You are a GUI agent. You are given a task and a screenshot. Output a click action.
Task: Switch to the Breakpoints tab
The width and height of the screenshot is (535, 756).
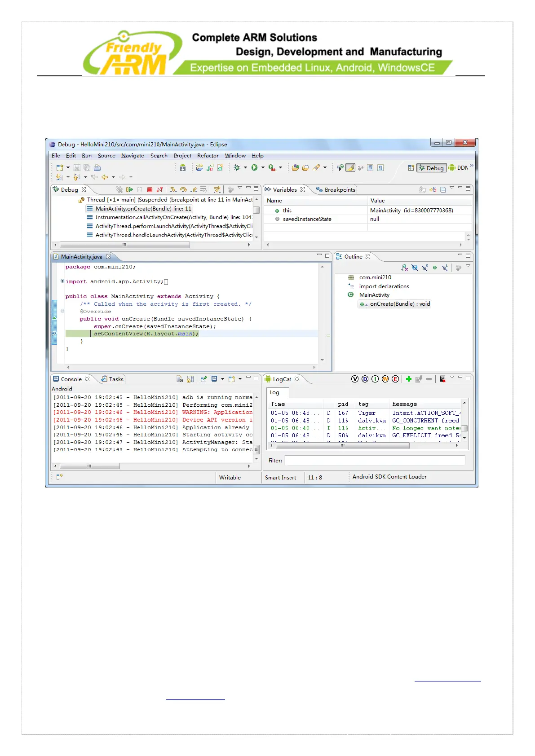pyautogui.click(x=339, y=190)
